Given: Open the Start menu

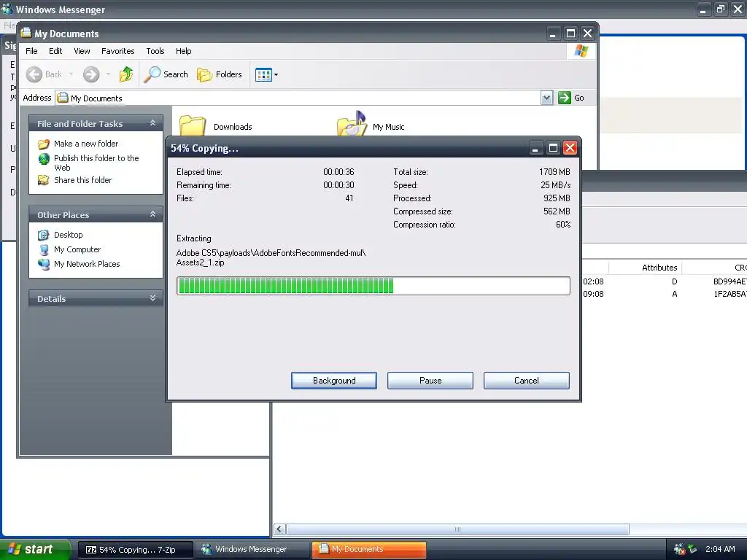Looking at the screenshot, I should [35, 550].
